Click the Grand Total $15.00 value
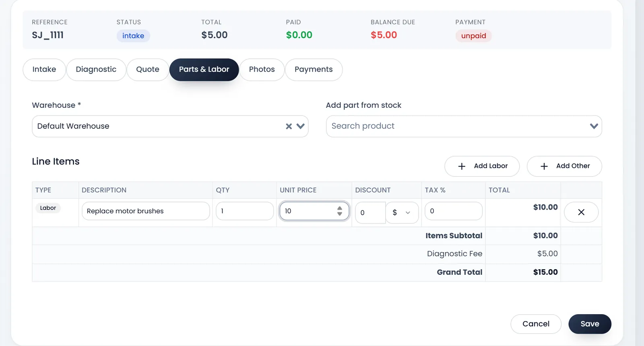 pos(545,272)
